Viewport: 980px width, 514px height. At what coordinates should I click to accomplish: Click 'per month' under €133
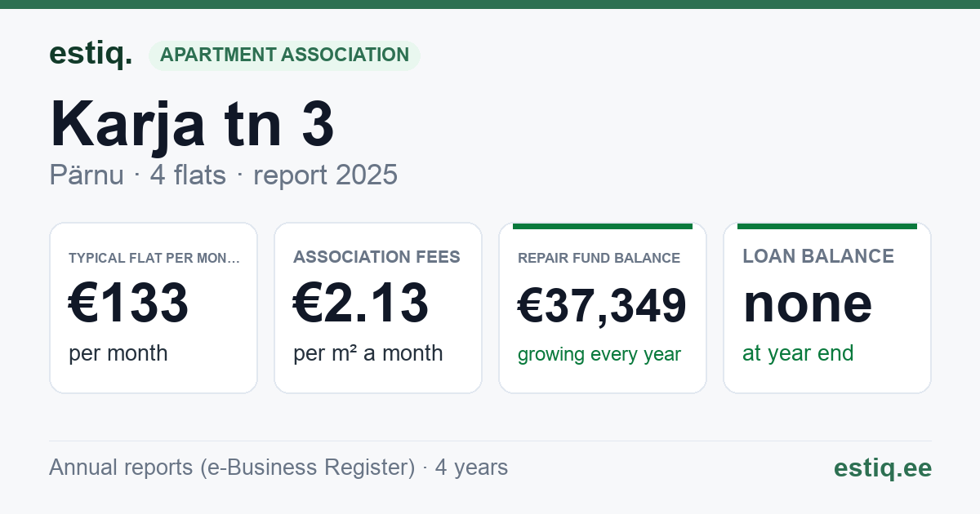118,353
